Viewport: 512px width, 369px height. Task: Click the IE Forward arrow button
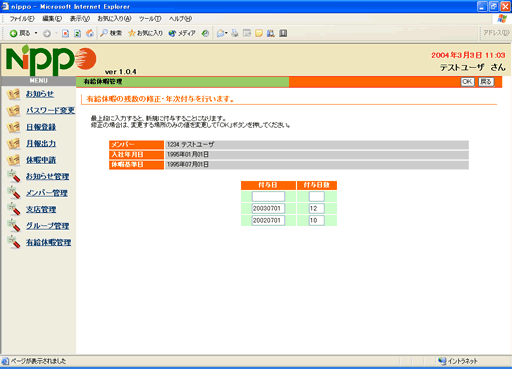pos(47,33)
